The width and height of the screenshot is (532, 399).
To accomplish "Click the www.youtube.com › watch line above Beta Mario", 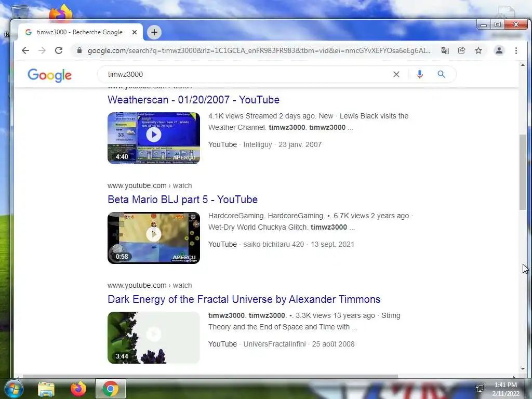I will 150,185.
